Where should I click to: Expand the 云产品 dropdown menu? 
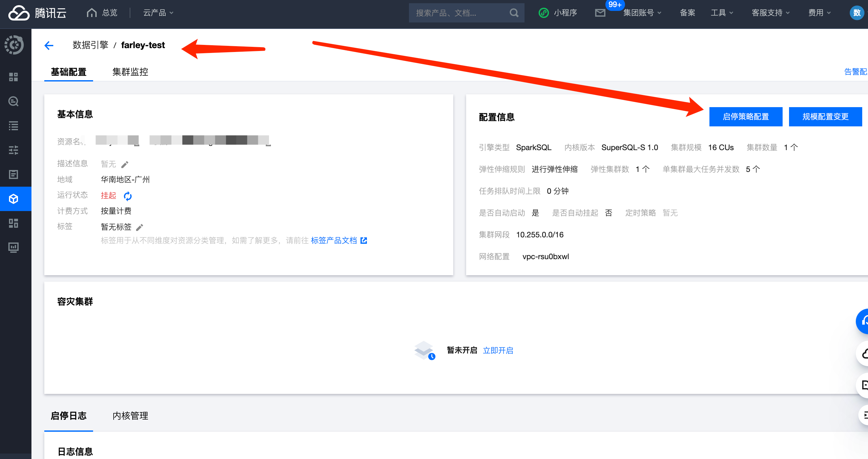(158, 13)
